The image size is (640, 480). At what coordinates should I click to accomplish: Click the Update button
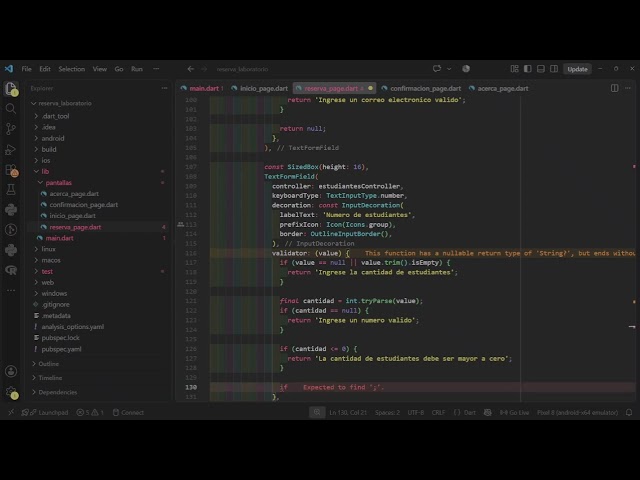577,69
